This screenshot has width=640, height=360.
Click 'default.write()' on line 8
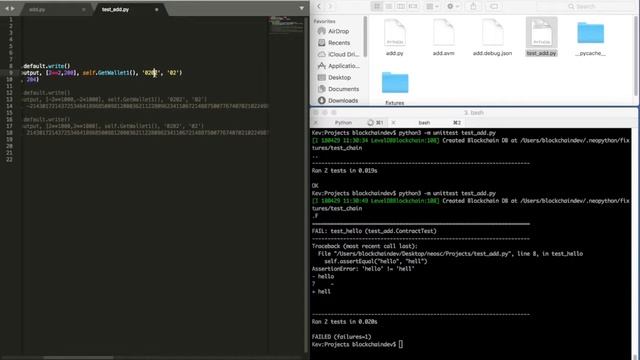(47, 66)
